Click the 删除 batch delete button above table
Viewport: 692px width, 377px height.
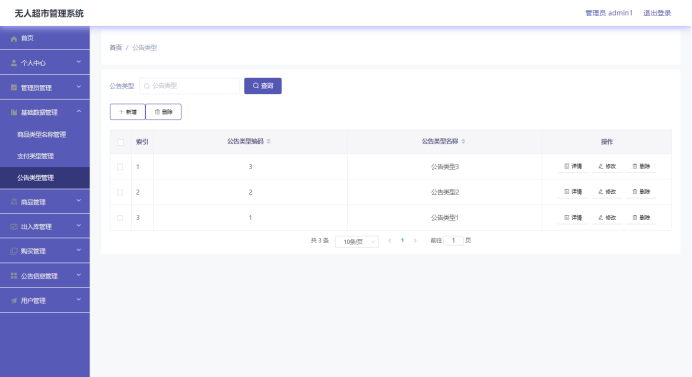pyautogui.click(x=163, y=112)
